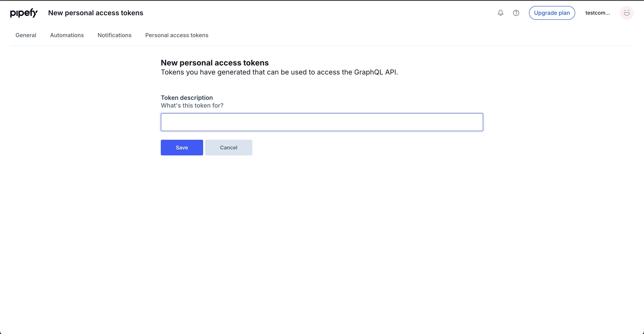The width and height of the screenshot is (644, 334).
Task: Click the divider line beneath the tabs
Action: coord(322,46)
